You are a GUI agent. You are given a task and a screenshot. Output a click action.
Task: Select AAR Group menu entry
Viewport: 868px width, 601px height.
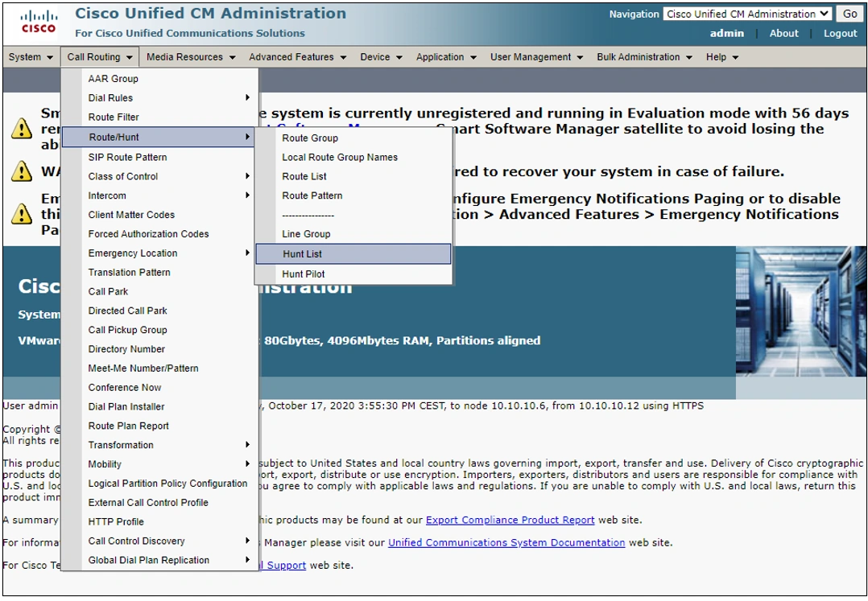[x=159, y=79]
